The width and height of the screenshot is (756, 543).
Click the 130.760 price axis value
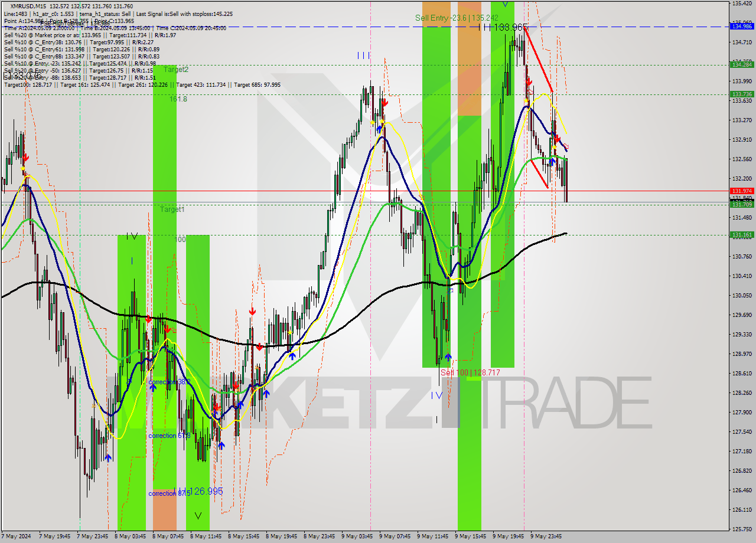pyautogui.click(x=742, y=257)
